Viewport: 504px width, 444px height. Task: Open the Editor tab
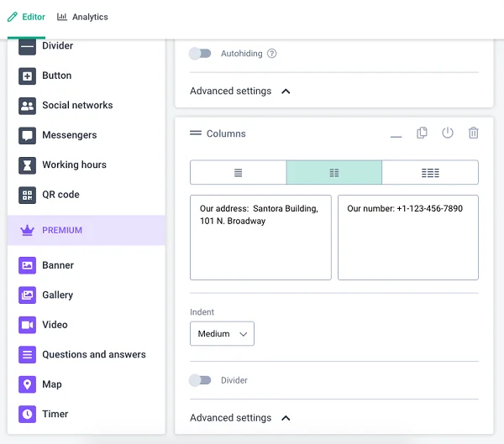26,17
